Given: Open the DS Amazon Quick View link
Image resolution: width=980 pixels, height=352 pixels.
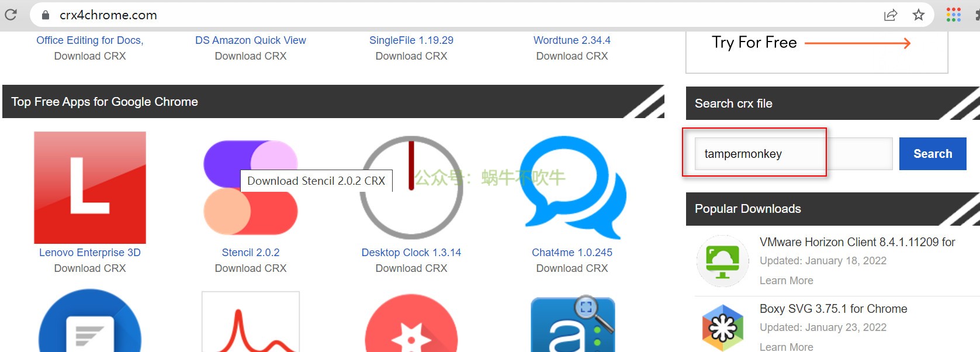Looking at the screenshot, I should point(251,40).
